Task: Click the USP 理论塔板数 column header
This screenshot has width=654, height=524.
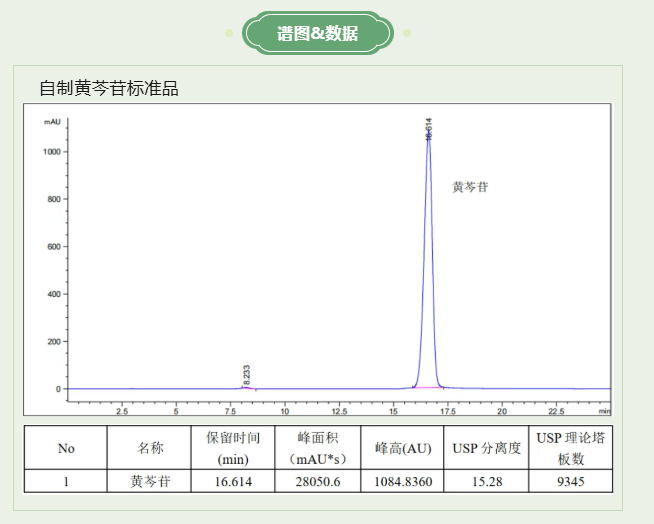Action: coord(570,448)
